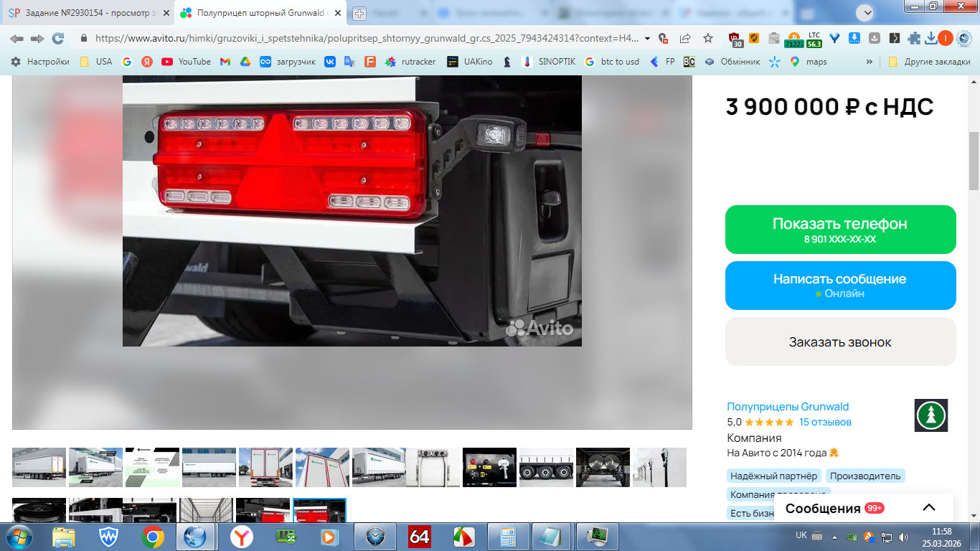Click the view site information lock icon
Image resolution: width=980 pixels, height=551 pixels.
click(x=83, y=39)
